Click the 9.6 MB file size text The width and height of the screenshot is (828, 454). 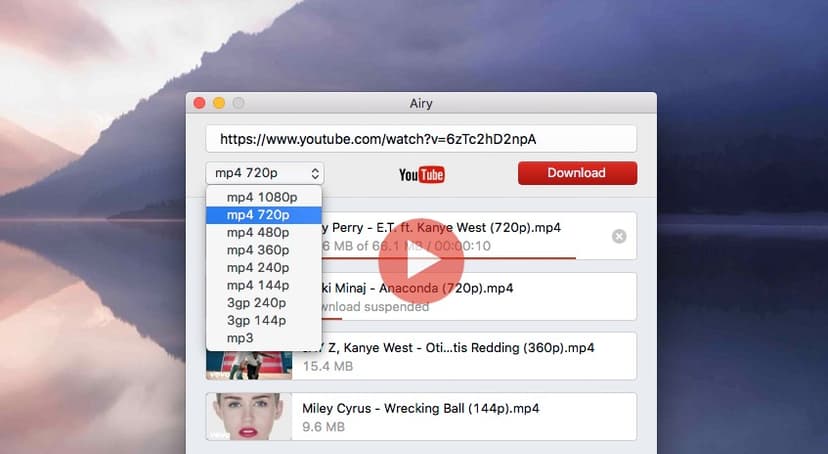coord(323,427)
